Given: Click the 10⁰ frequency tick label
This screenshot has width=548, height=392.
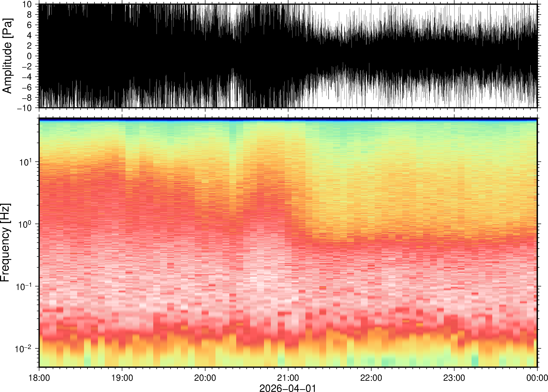Looking at the screenshot, I should tap(25, 224).
